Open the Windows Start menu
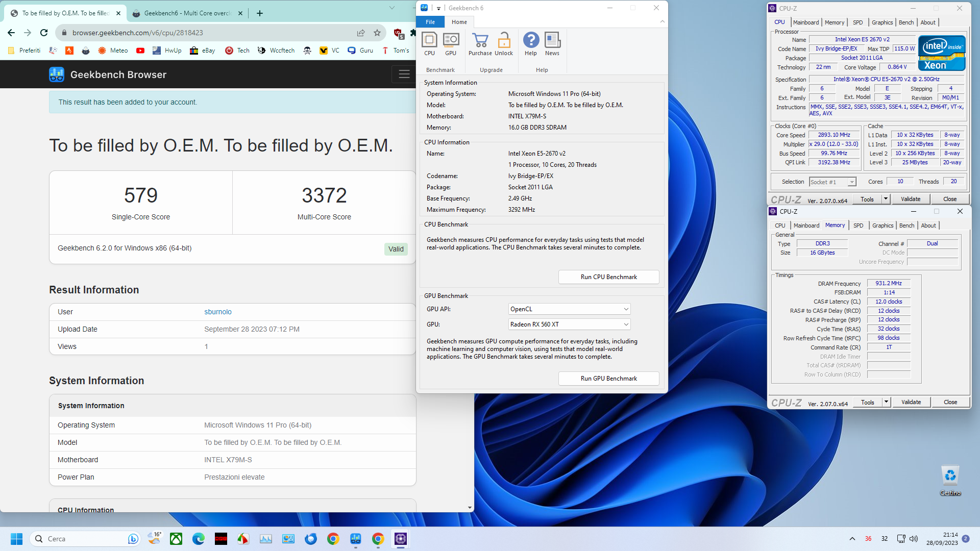Image resolution: width=980 pixels, height=551 pixels. tap(17, 539)
